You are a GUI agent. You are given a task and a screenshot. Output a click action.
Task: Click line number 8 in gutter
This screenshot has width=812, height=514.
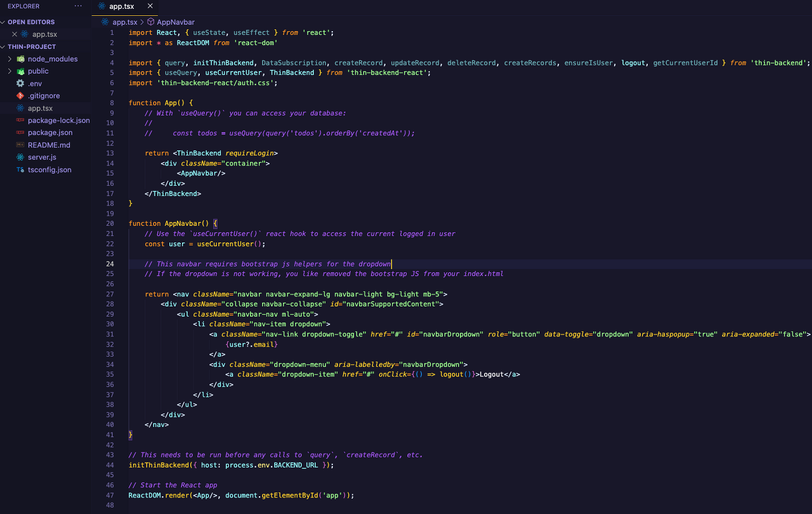[112, 103]
